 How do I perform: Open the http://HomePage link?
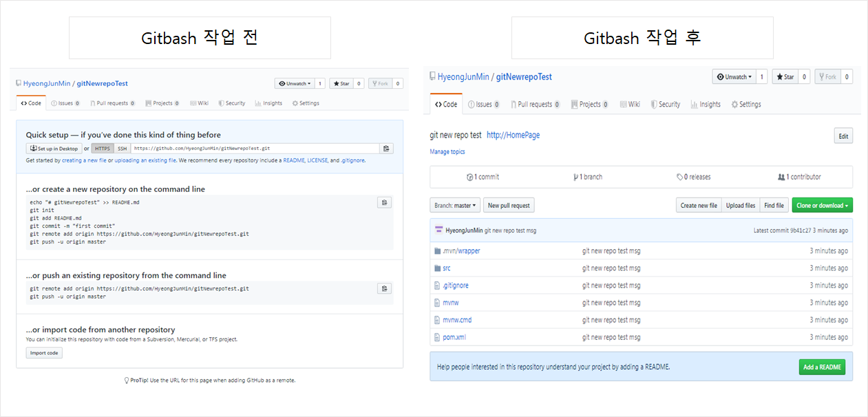[x=513, y=136]
